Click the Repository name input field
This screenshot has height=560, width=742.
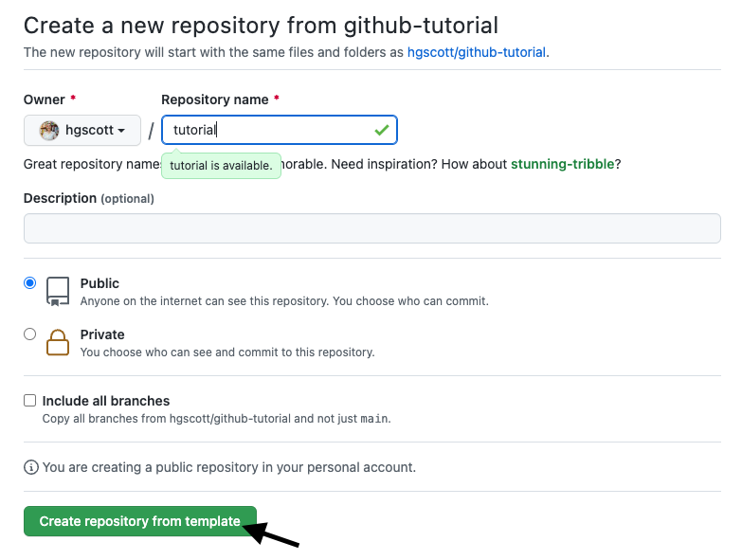tap(280, 130)
